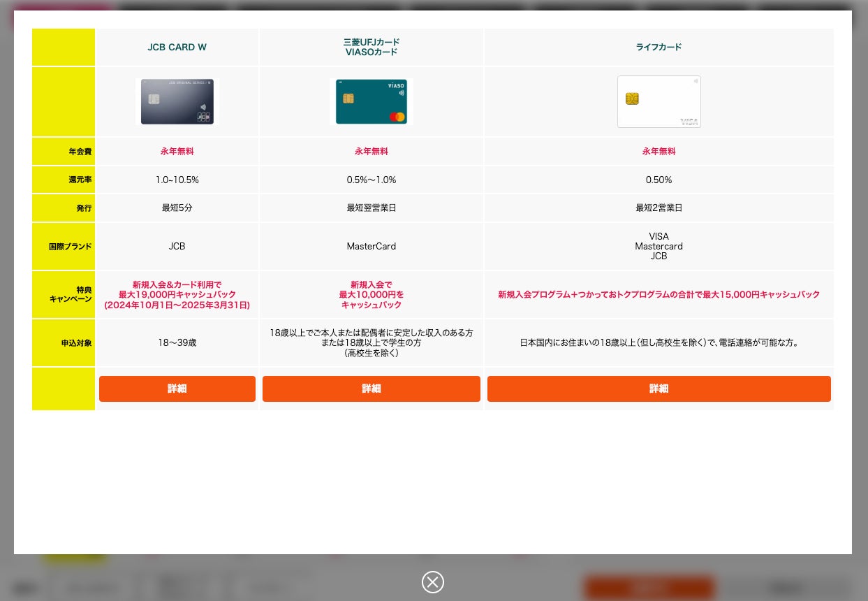Image resolution: width=868 pixels, height=601 pixels.
Task: Click the 0.5%～1.0% rate value
Action: pos(372,180)
